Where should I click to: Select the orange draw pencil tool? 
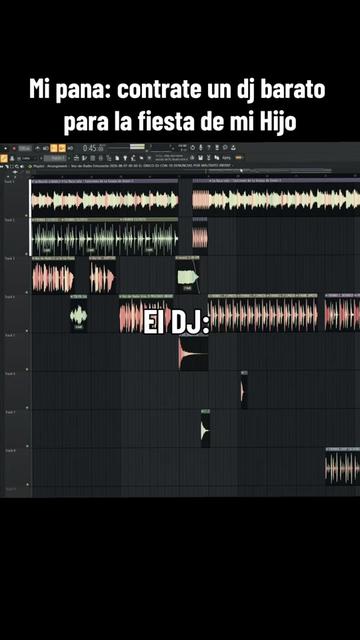4,158
